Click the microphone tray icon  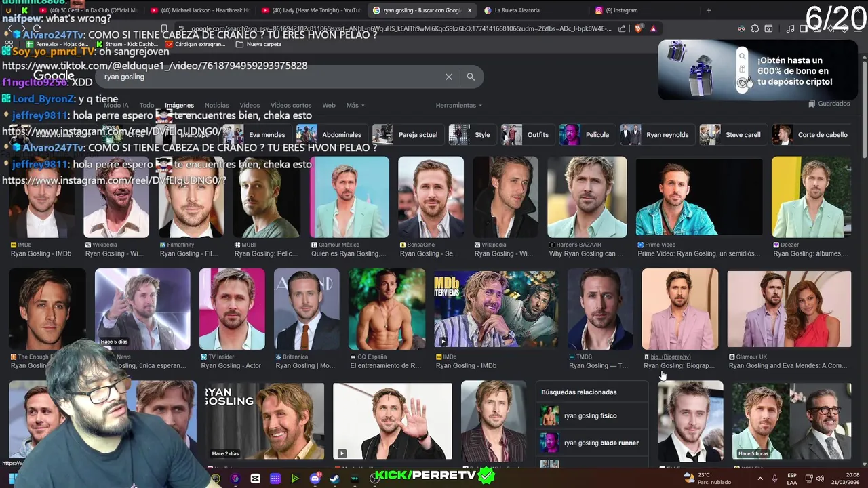coord(775,479)
